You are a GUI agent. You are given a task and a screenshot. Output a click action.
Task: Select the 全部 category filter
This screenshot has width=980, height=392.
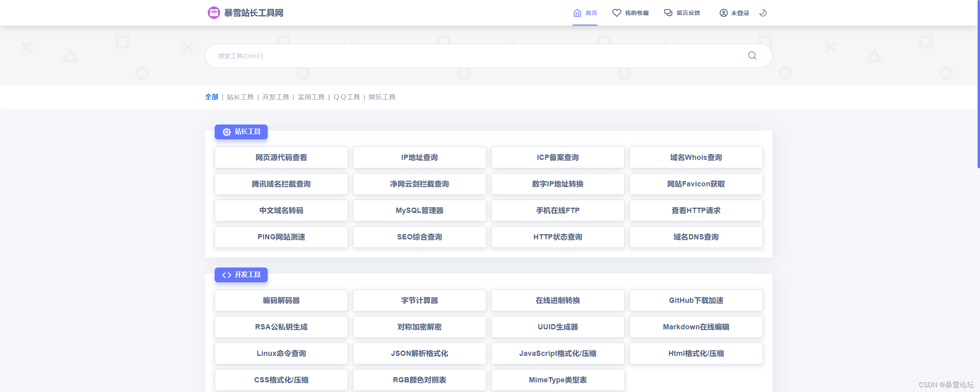[x=211, y=97]
